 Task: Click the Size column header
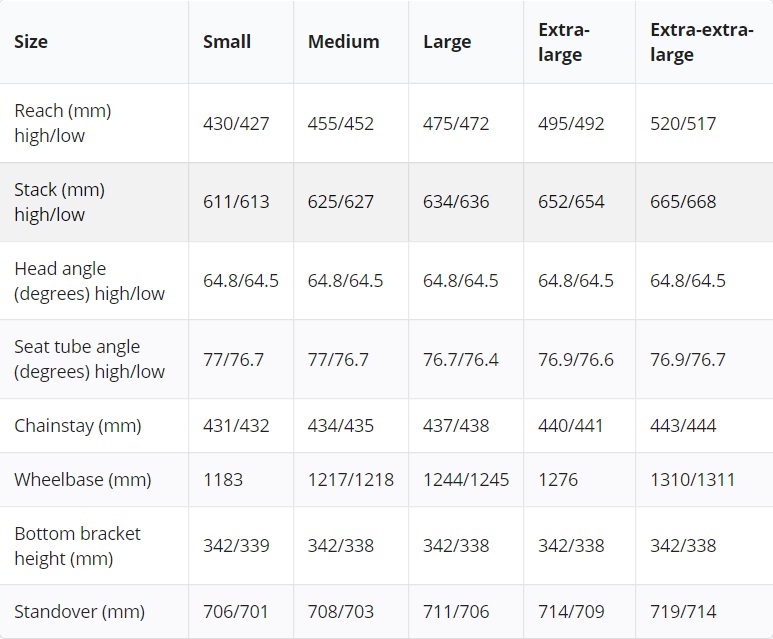pyautogui.click(x=31, y=42)
